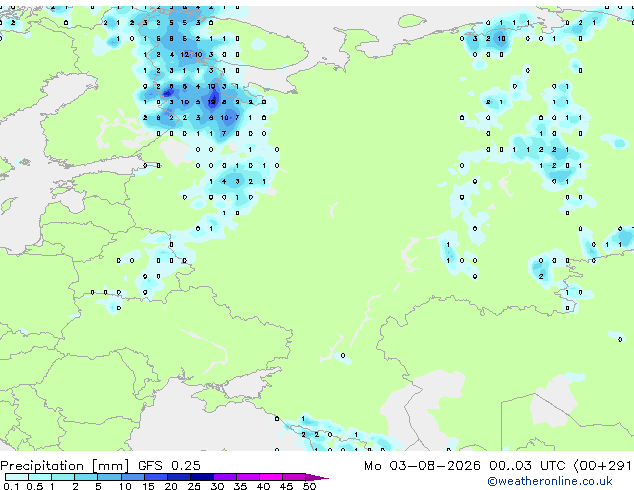Click the legend swatch between 15 and 20
Screen dimensions: 634x490
pyautogui.click(x=156, y=477)
